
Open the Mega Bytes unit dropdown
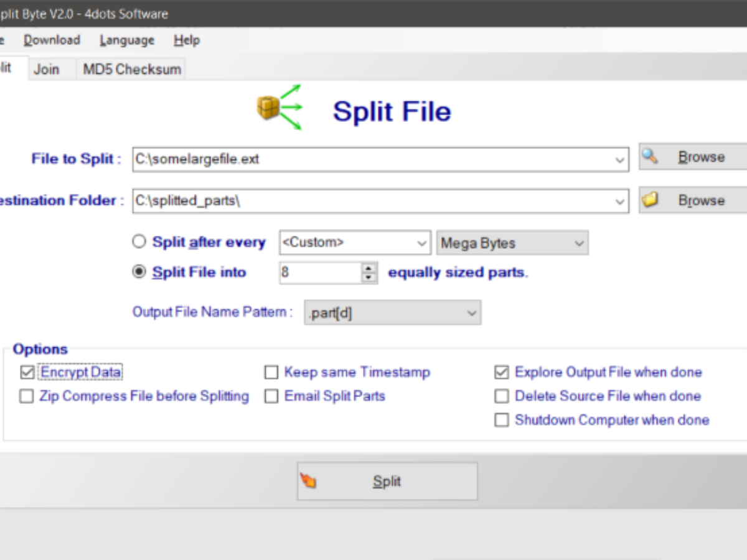coord(579,243)
